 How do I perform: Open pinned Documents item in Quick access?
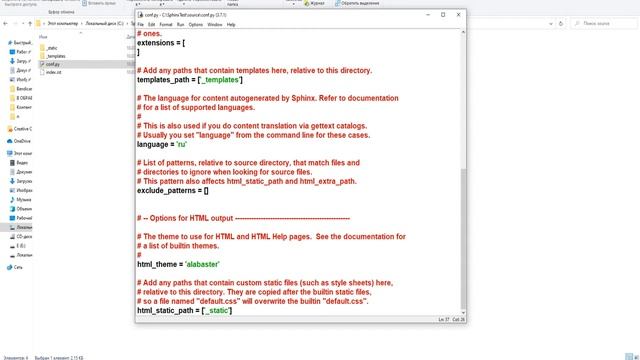coord(20,70)
